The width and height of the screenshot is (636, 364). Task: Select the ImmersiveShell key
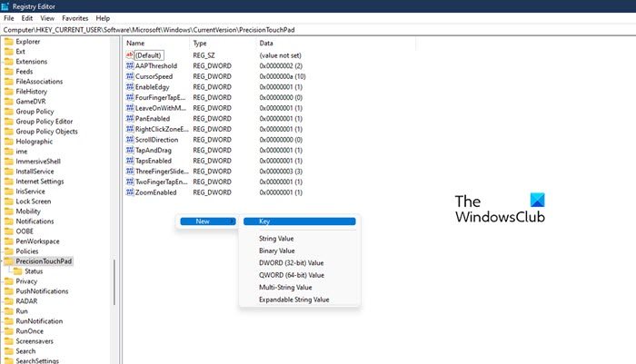pyautogui.click(x=38, y=162)
